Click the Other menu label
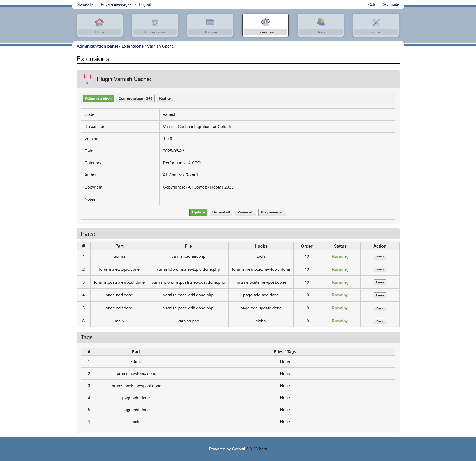This screenshot has width=476, height=461. click(x=376, y=32)
